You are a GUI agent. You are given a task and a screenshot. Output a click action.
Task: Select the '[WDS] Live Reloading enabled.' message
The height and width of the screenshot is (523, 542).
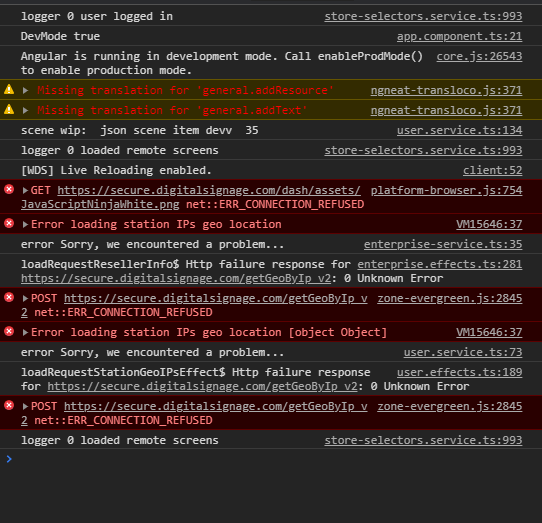(116, 170)
